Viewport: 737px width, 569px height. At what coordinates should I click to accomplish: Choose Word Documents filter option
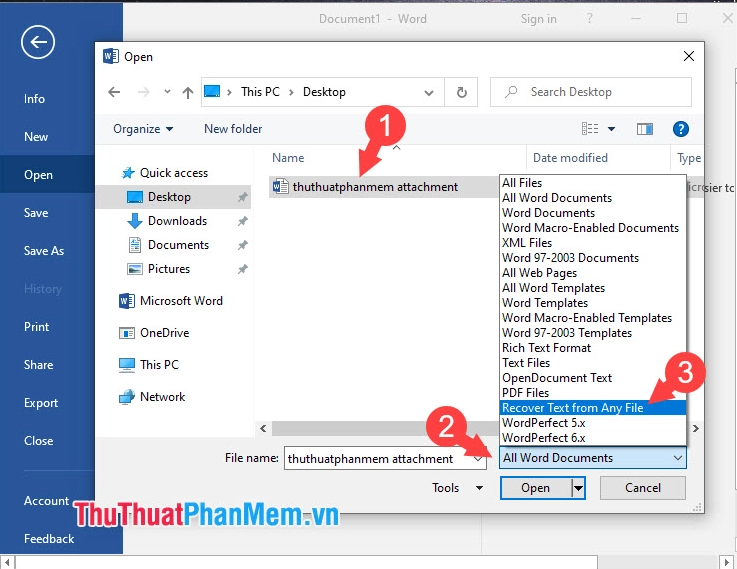click(x=592, y=213)
